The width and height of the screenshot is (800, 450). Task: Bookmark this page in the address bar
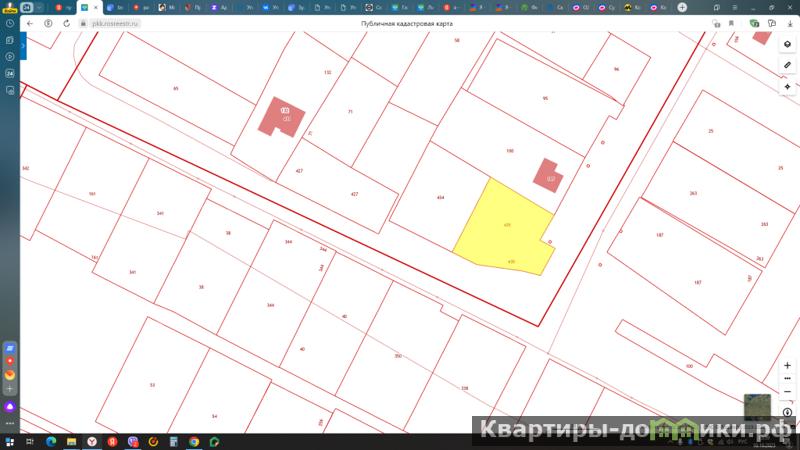tap(732, 22)
